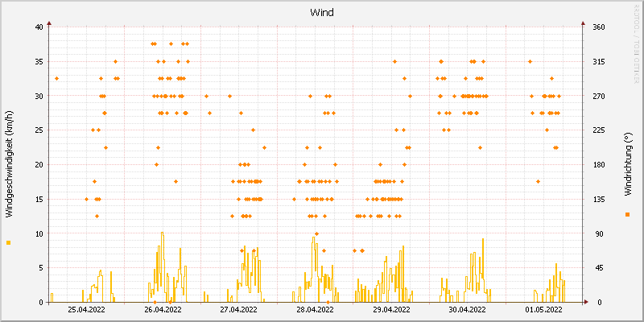Click the arrow atop the right y-axis
Viewport: 644px width, 322px height.
pos(583,23)
